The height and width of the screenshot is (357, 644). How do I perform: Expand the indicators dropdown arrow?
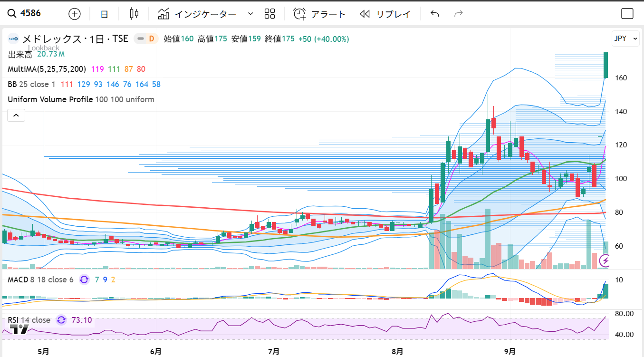pyautogui.click(x=250, y=14)
